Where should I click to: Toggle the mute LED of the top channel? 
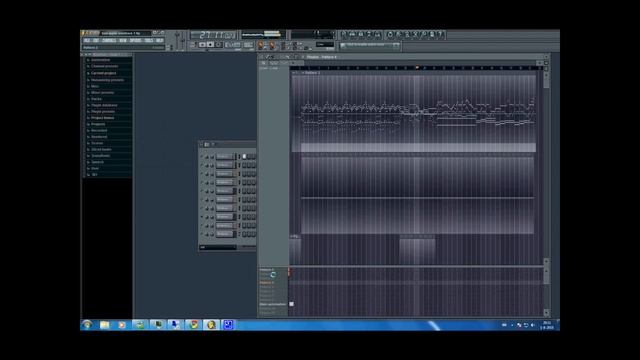[201, 157]
